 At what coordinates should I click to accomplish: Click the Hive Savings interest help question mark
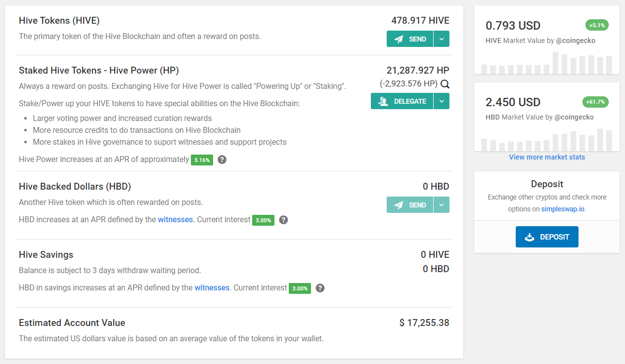320,288
